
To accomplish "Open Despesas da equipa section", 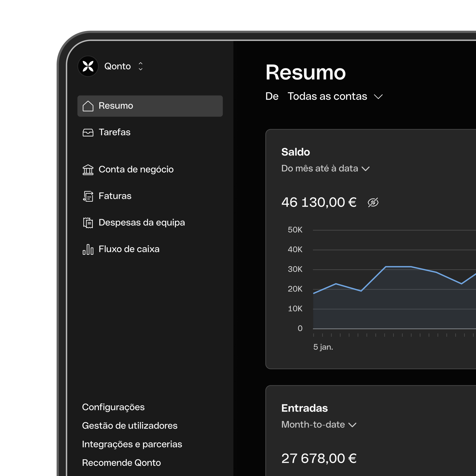I will [x=142, y=223].
